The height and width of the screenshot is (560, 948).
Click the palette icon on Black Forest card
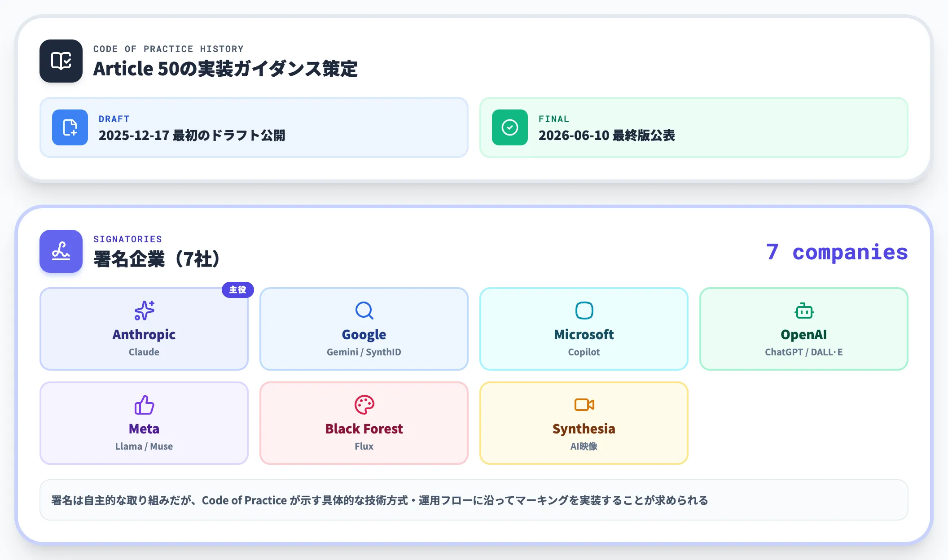(364, 405)
